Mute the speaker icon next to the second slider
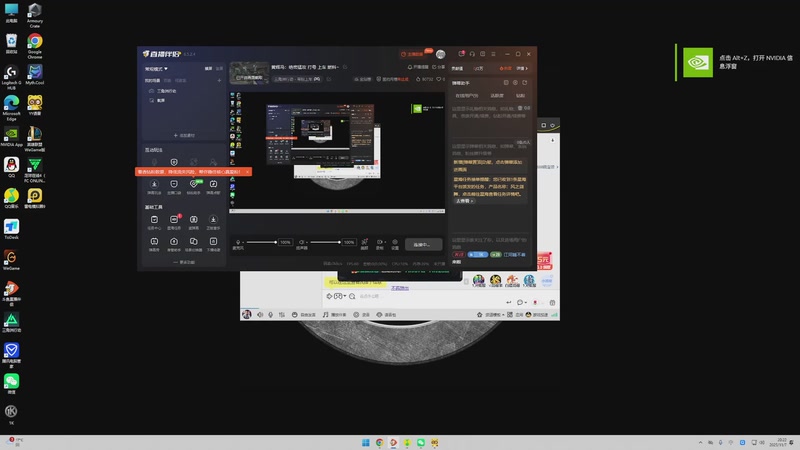The height and width of the screenshot is (450, 800). point(302,242)
